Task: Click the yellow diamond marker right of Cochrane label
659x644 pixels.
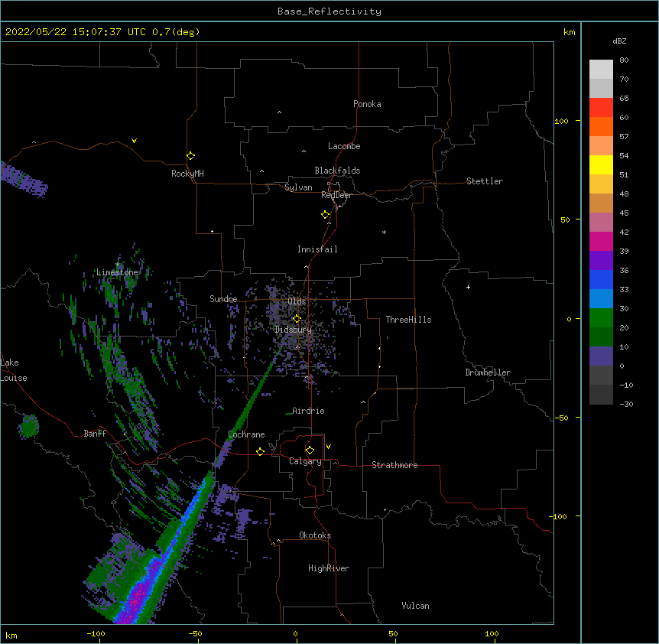Action: (260, 451)
